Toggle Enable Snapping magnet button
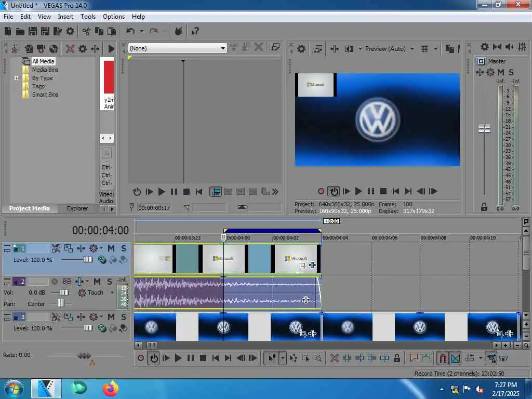The height and width of the screenshot is (399, 532). click(443, 358)
